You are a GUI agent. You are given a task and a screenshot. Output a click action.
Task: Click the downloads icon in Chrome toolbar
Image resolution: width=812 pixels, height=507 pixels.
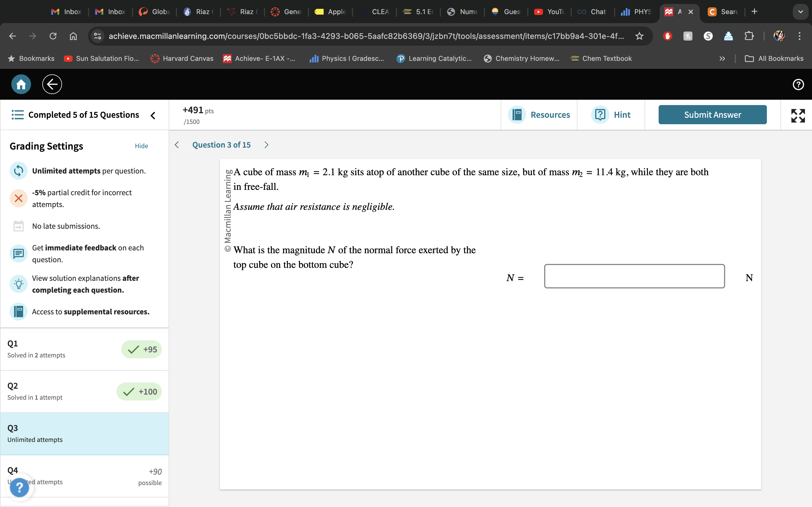point(729,36)
